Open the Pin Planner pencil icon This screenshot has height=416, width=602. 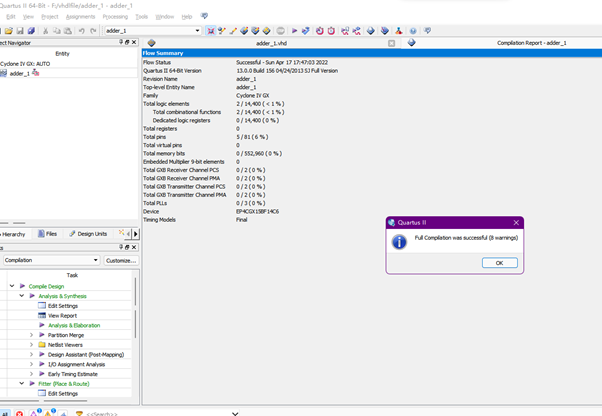pyautogui.click(x=233, y=31)
